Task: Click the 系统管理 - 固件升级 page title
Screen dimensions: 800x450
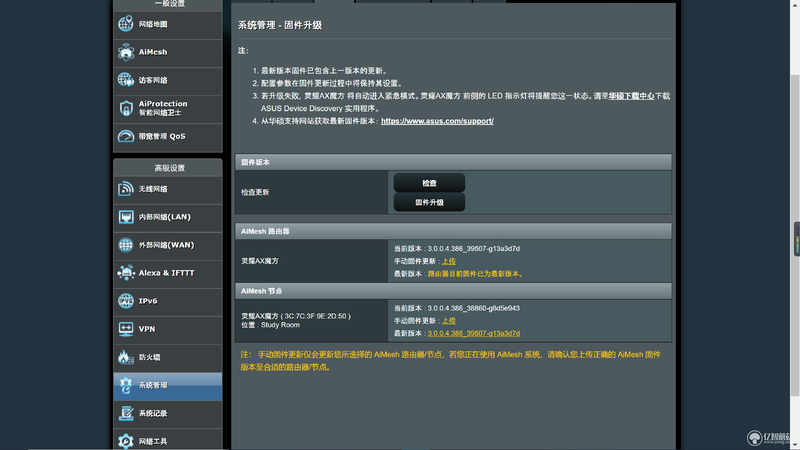Action: (x=280, y=25)
